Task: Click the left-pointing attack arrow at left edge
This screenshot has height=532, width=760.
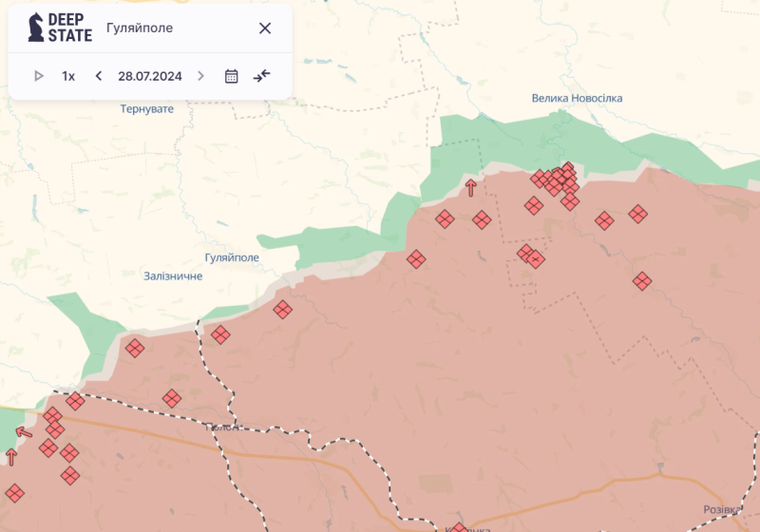Action: [24, 433]
